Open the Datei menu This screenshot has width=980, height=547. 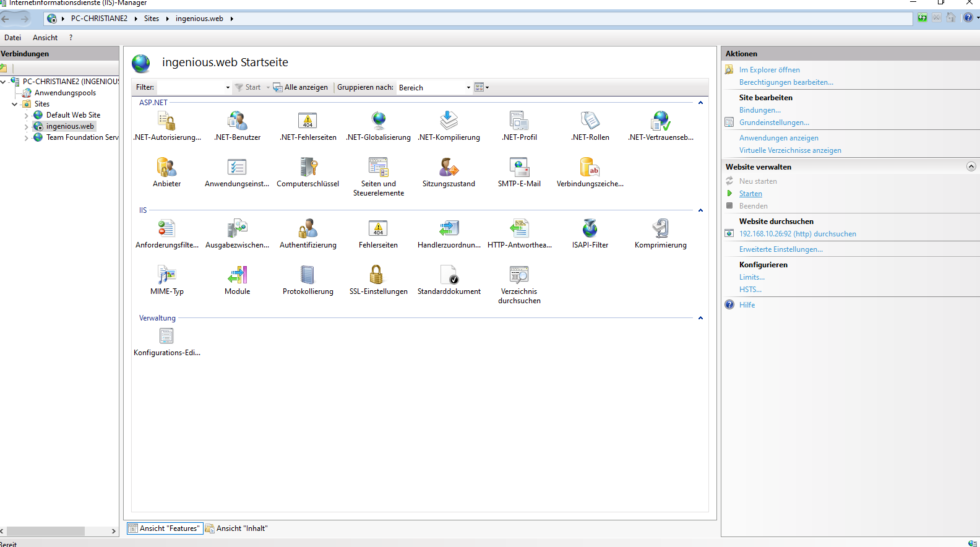tap(12, 38)
